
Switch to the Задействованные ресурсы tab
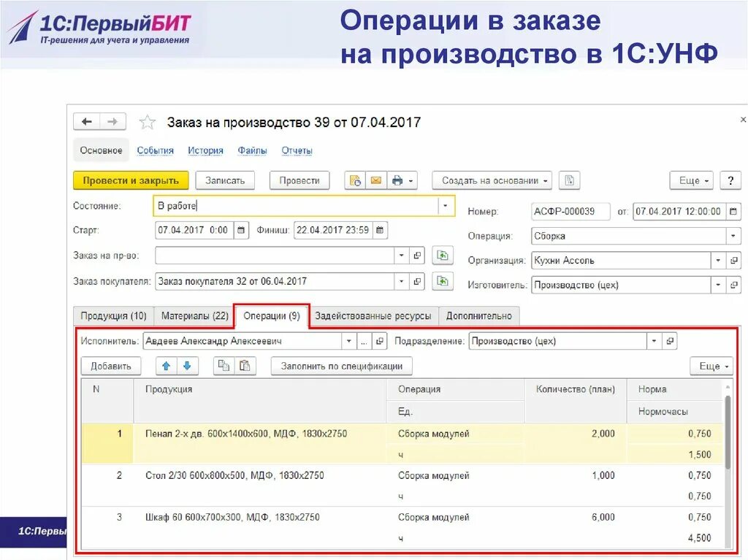coord(373,316)
